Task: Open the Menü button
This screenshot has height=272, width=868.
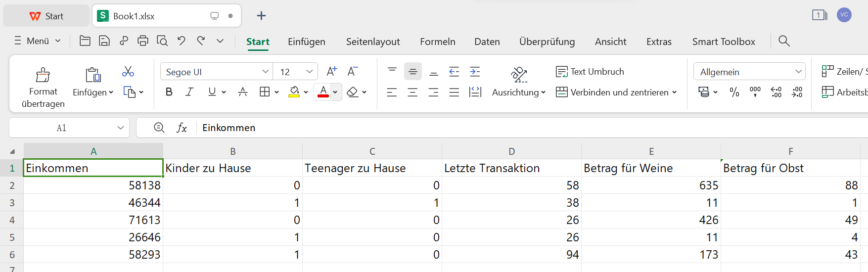Action: [38, 41]
